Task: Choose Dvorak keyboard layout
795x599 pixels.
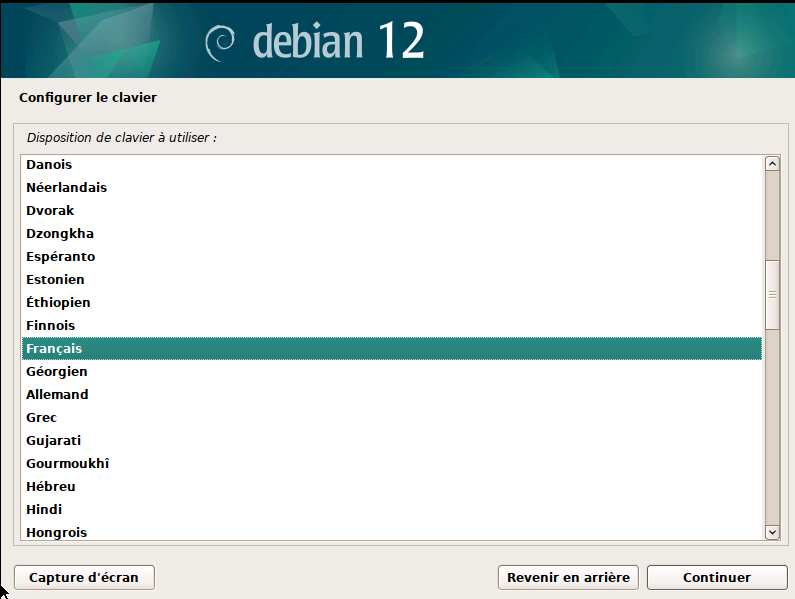Action: click(391, 210)
